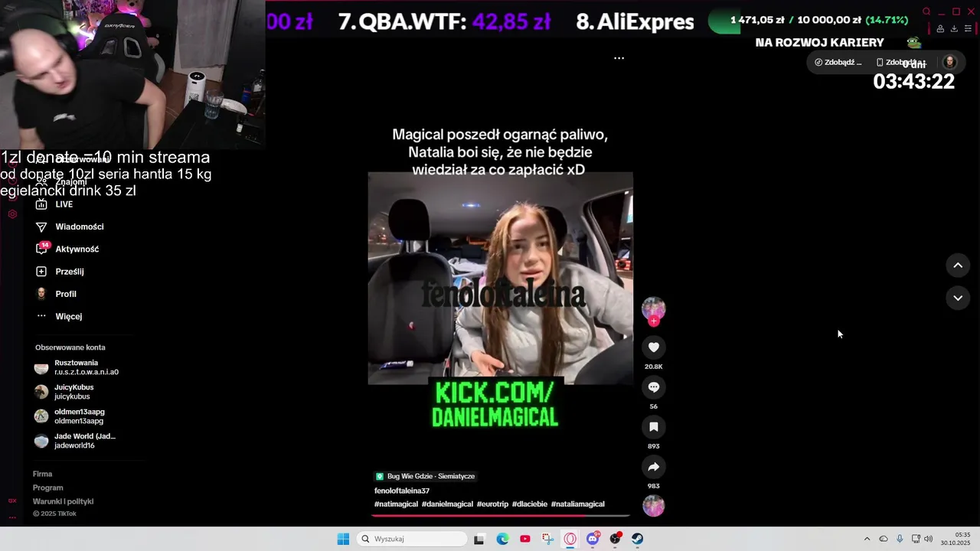Viewport: 980px width, 551px height.
Task: Open the #eurotrip hashtag
Action: [492, 504]
